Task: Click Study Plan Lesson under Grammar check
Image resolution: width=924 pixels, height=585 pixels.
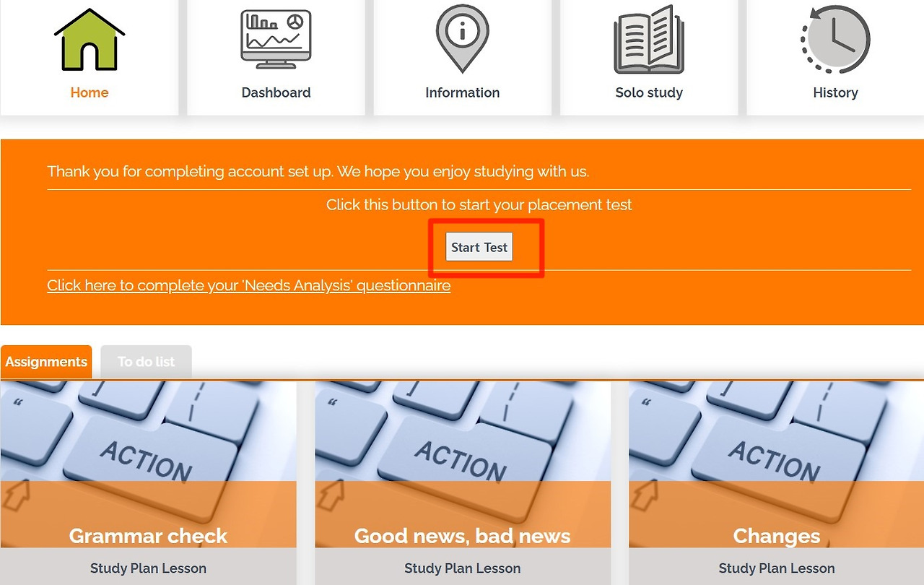Action: (x=149, y=568)
